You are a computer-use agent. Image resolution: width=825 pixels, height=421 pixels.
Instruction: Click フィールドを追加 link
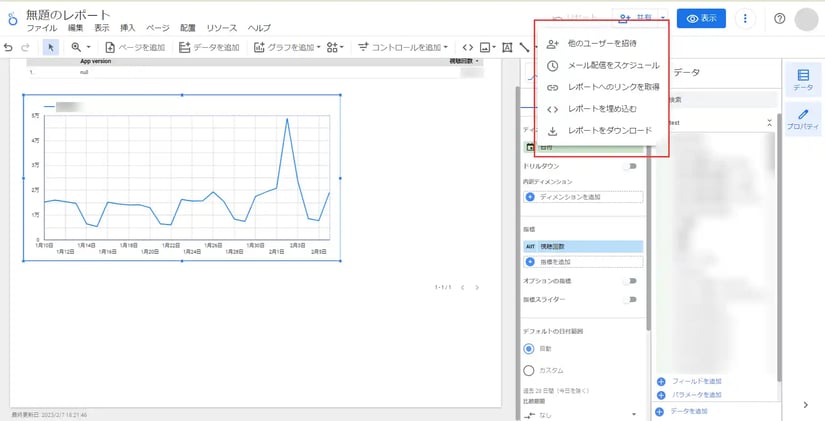[x=696, y=381]
